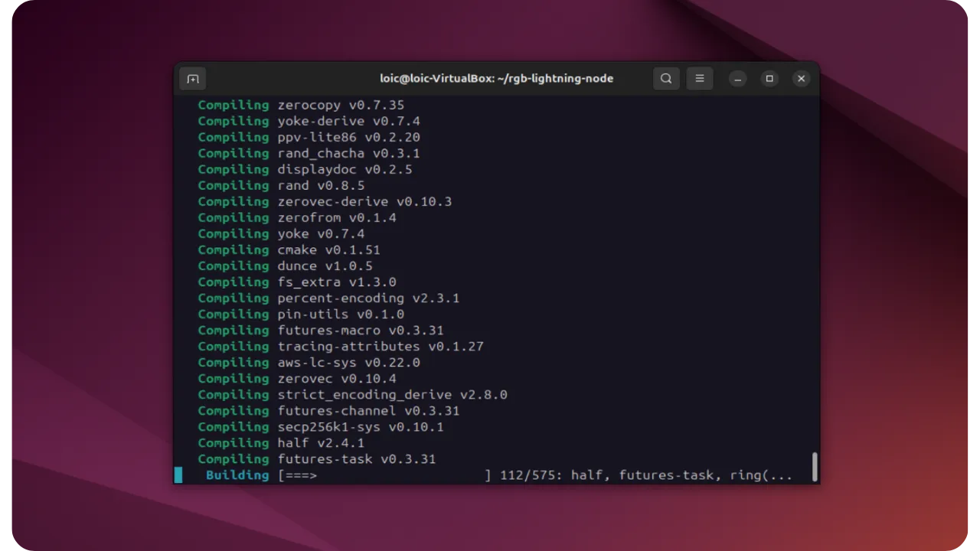Click the window title loic@loic-VirtualBox
Screen dimensions: 980x551
[x=496, y=79]
